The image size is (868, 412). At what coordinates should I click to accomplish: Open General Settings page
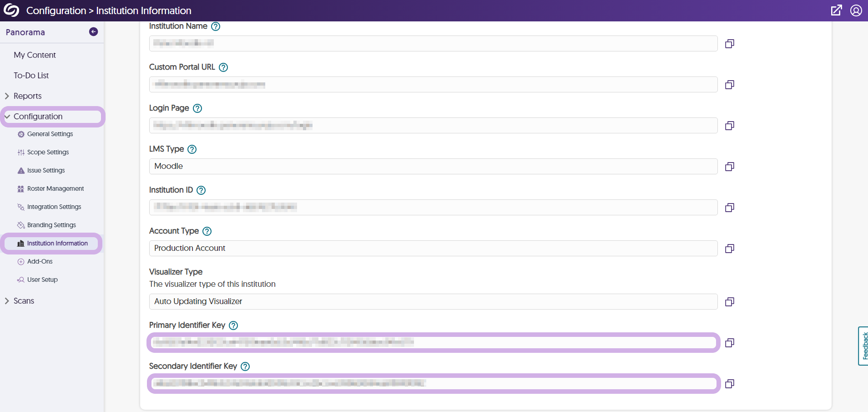[50, 134]
